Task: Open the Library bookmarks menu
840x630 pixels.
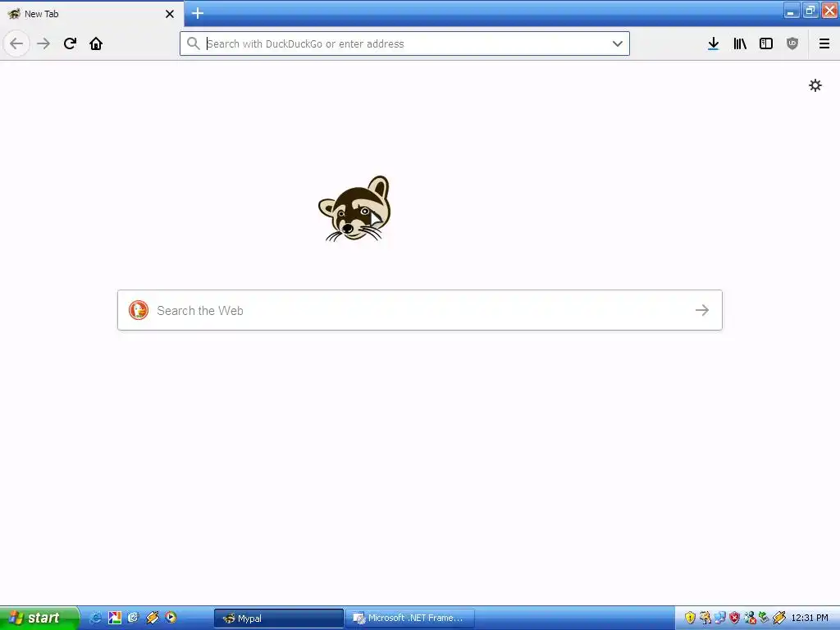Action: click(740, 43)
